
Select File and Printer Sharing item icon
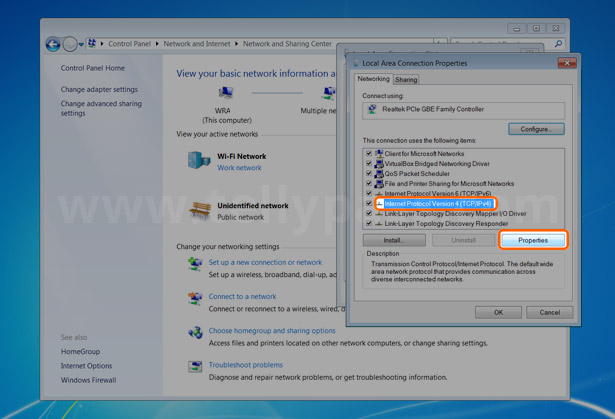[379, 183]
